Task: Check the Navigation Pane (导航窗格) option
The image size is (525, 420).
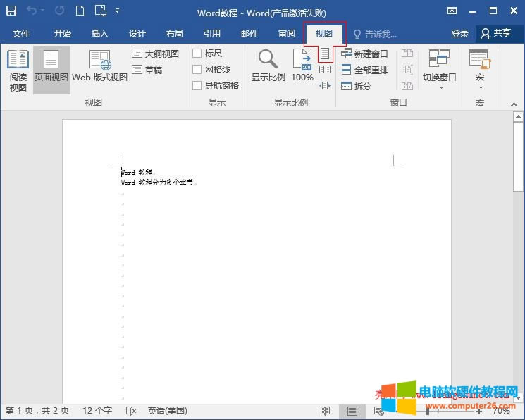Action: (197, 86)
